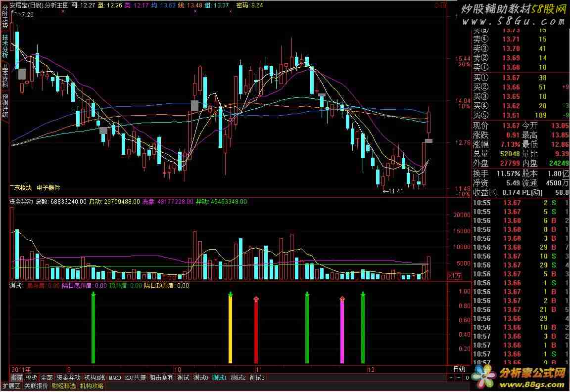Image resolution: width=570 pixels, height=392 pixels.
Task: Click the 卖③ ask price 13.70
Action: pos(511,48)
